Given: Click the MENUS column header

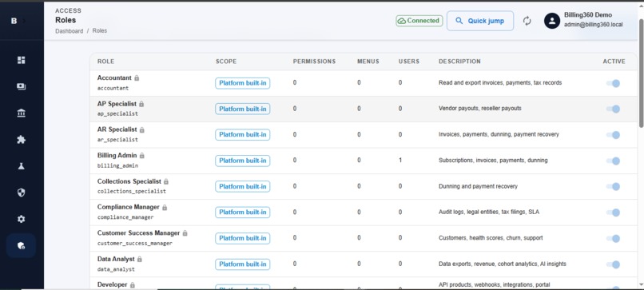Looking at the screenshot, I should click(368, 62).
